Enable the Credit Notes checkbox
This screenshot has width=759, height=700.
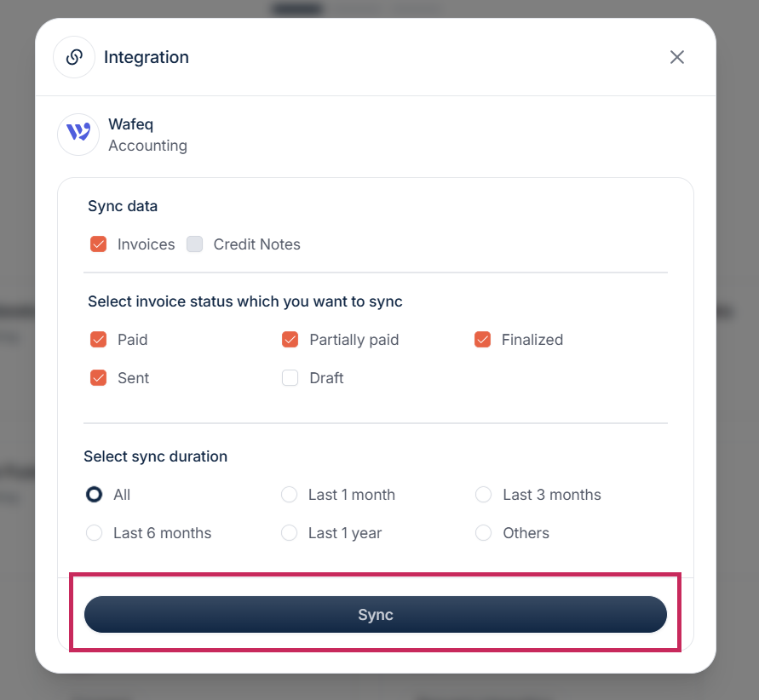pyautogui.click(x=195, y=244)
